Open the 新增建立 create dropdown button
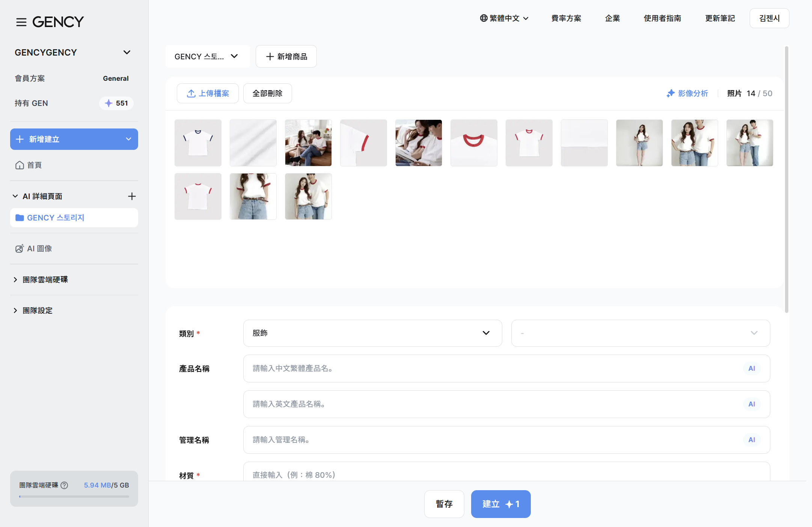 (74, 139)
